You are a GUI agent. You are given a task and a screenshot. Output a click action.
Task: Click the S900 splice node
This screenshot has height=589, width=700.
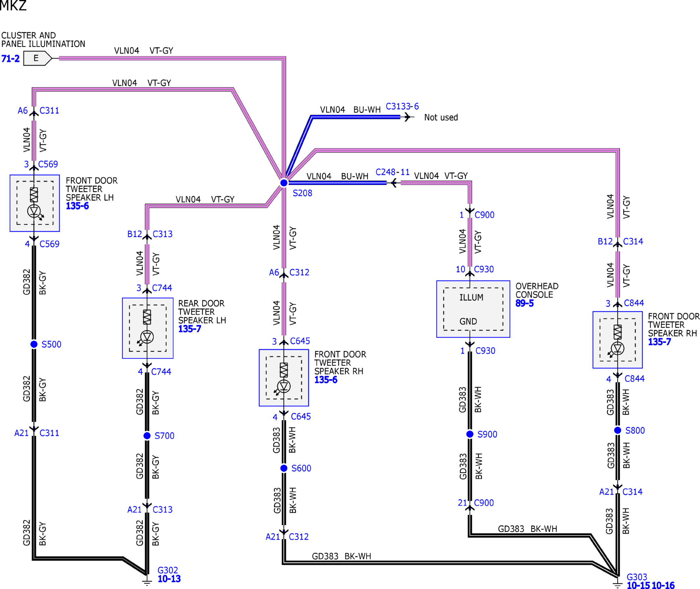[x=470, y=434]
